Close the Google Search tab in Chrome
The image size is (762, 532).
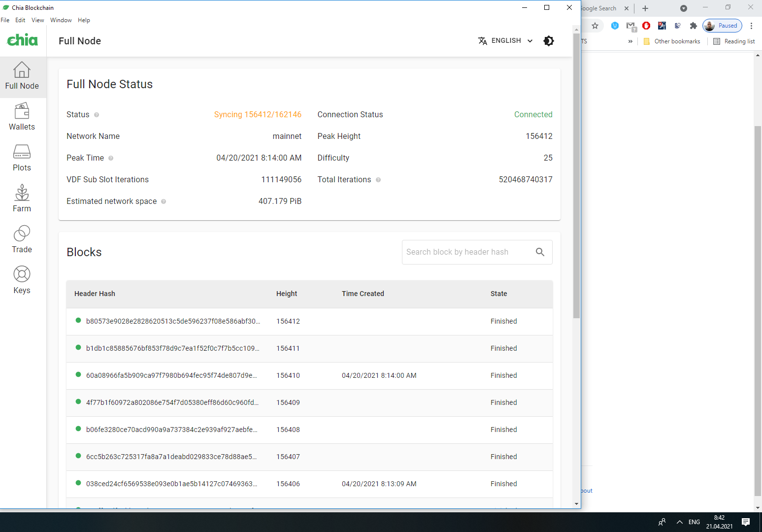[627, 8]
